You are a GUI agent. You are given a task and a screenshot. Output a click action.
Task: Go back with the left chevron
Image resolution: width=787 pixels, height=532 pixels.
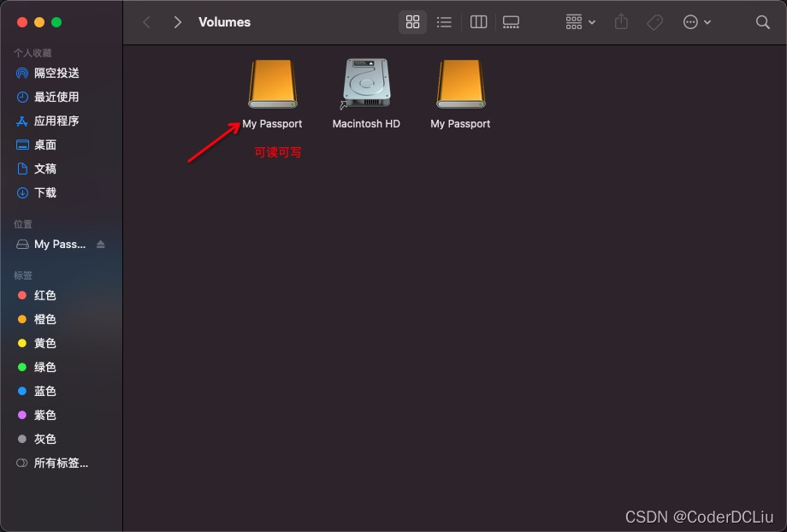(146, 22)
